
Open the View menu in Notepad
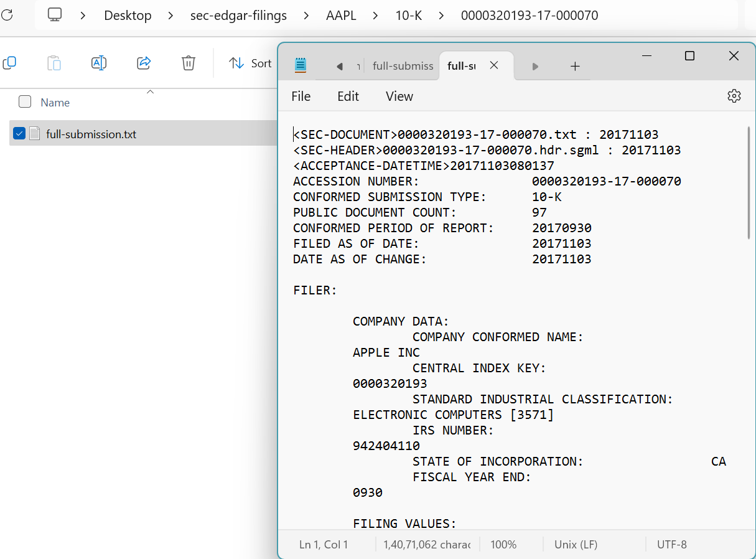pyautogui.click(x=399, y=96)
